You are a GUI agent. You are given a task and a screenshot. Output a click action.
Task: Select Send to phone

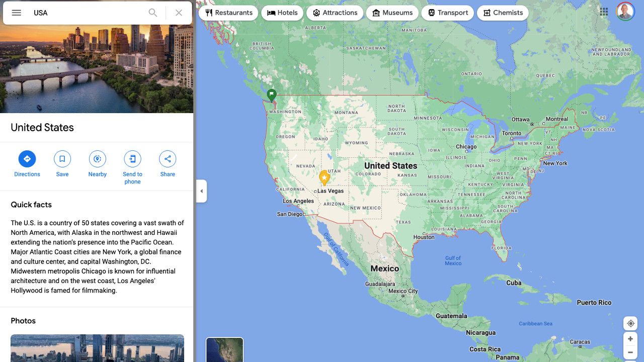pyautogui.click(x=132, y=159)
